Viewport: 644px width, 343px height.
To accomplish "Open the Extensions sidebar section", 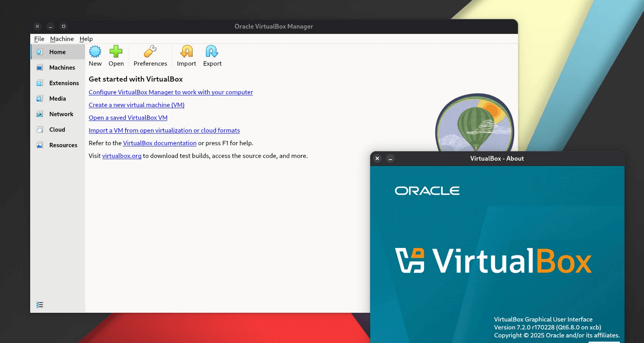I will coord(57,83).
